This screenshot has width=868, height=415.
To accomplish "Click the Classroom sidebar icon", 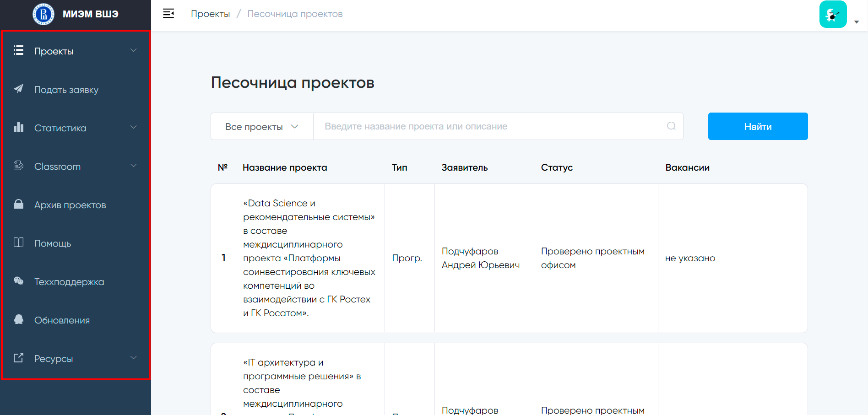I will tap(18, 166).
